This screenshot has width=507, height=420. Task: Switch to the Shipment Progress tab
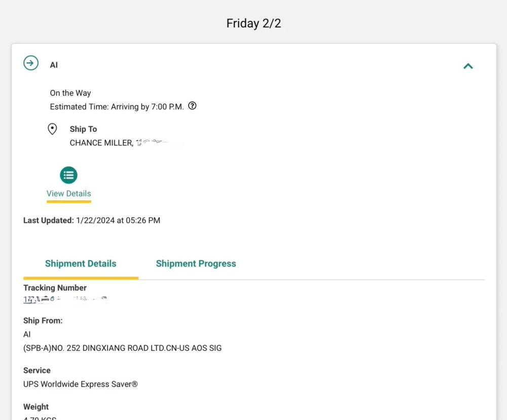point(196,264)
